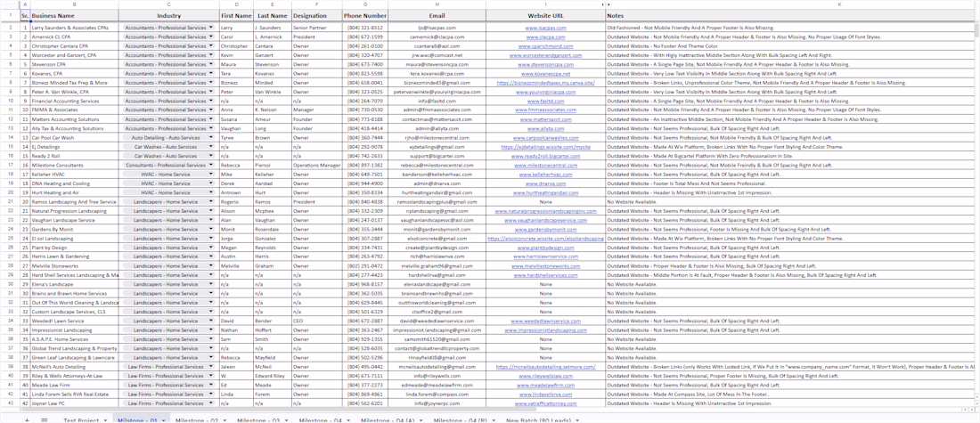980x423 pixels.
Task: Click the select-all corner box
Action: click(x=10, y=4)
